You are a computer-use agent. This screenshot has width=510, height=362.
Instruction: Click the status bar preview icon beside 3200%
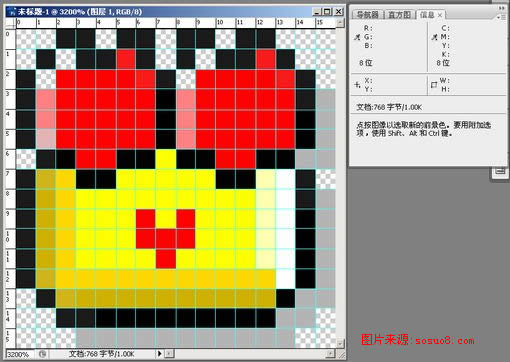(42, 354)
